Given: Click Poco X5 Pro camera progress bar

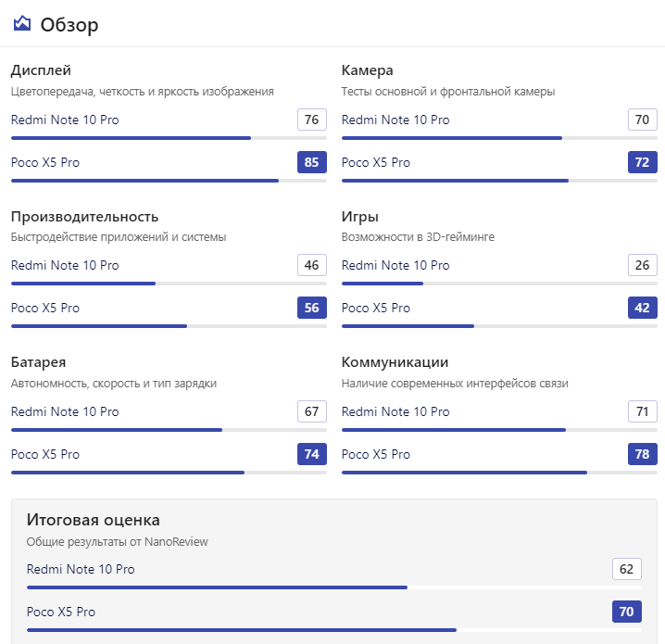Looking at the screenshot, I should (x=499, y=181).
